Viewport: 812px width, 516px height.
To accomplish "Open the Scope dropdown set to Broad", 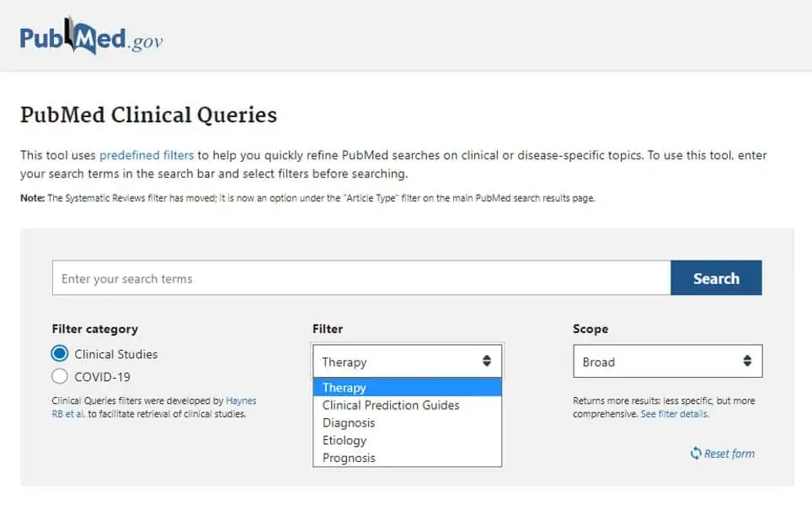I will pos(667,361).
